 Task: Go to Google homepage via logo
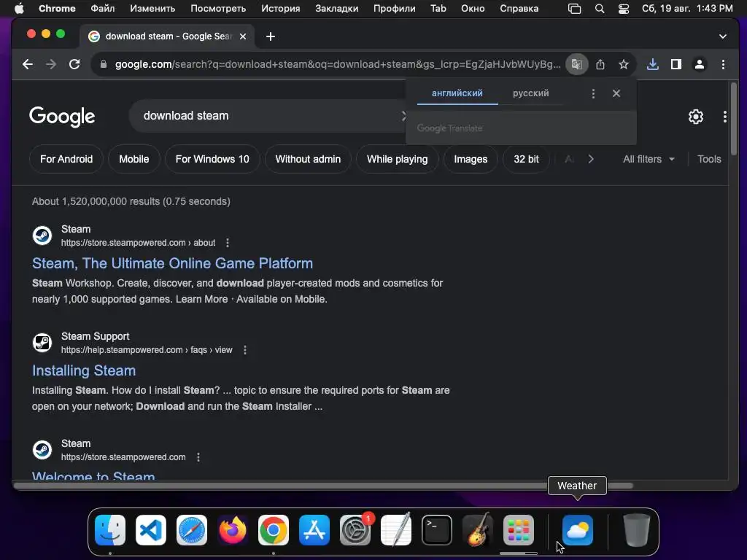coord(62,116)
